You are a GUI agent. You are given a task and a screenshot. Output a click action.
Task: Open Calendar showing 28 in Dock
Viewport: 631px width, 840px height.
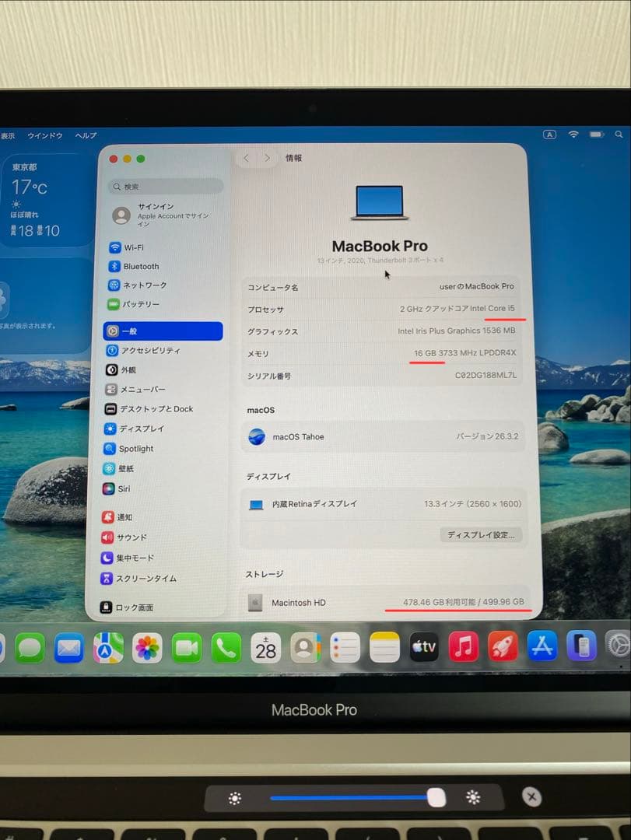(x=265, y=648)
